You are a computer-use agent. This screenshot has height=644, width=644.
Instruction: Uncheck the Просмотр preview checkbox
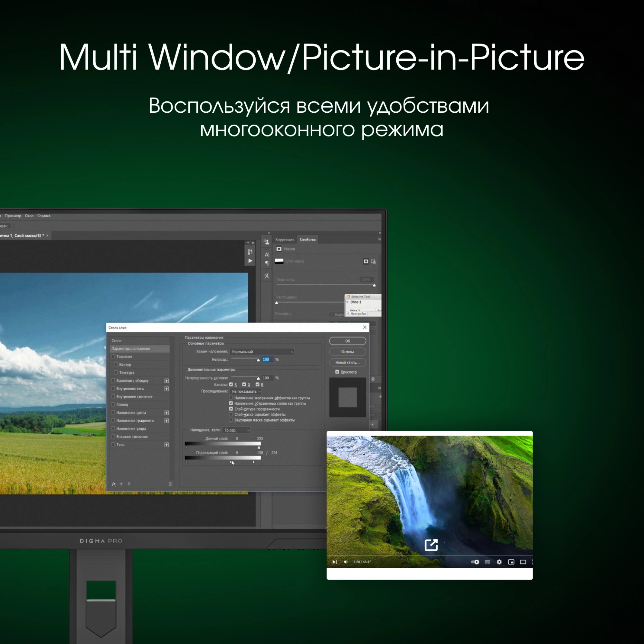pyautogui.click(x=337, y=372)
